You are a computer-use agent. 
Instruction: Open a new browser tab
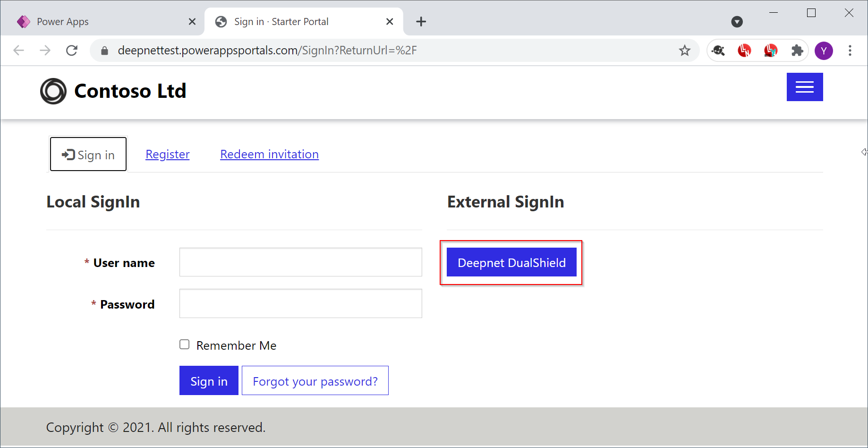421,22
